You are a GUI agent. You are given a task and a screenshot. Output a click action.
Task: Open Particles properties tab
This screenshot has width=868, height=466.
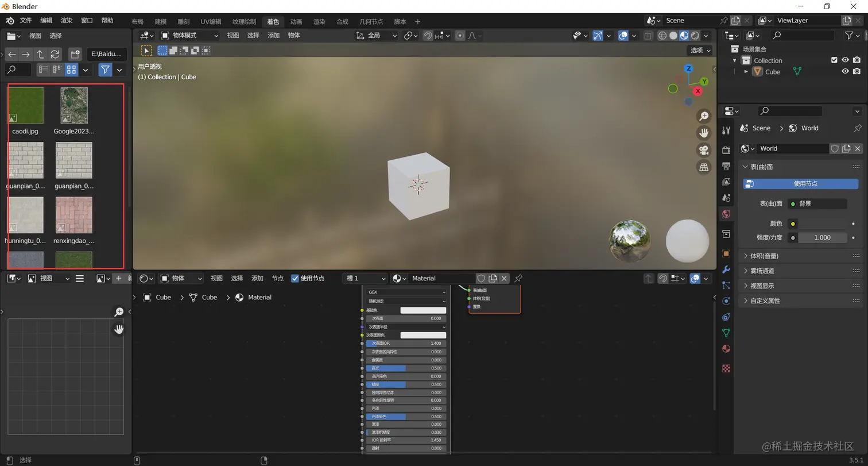tap(726, 285)
